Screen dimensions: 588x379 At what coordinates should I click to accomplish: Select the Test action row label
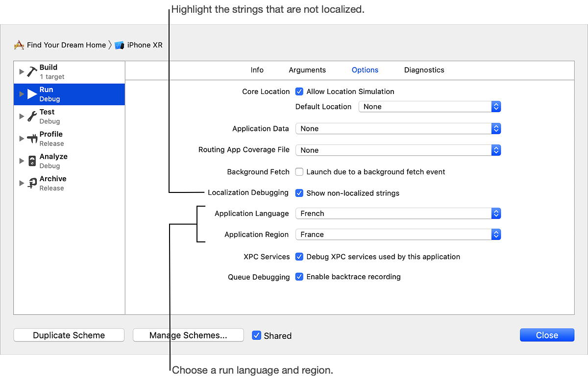47,112
